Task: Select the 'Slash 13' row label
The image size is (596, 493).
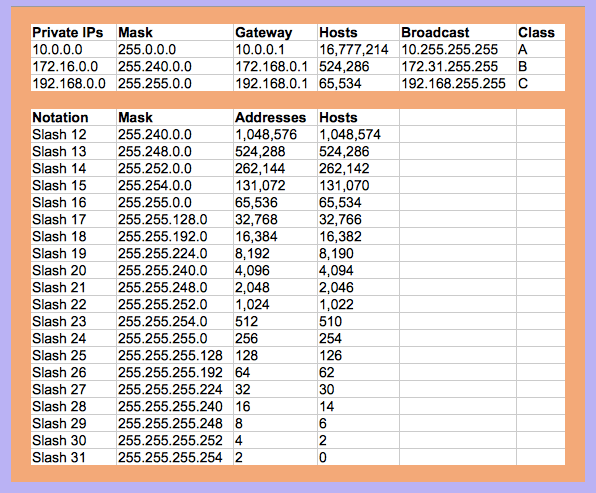Action: click(x=73, y=151)
